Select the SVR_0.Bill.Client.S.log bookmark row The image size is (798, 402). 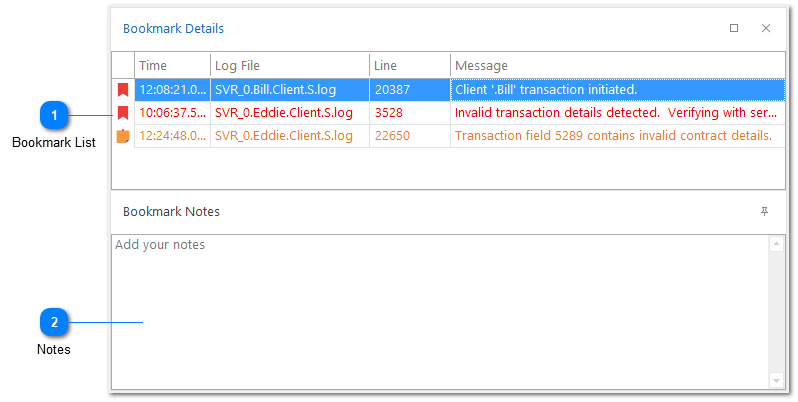click(x=275, y=90)
